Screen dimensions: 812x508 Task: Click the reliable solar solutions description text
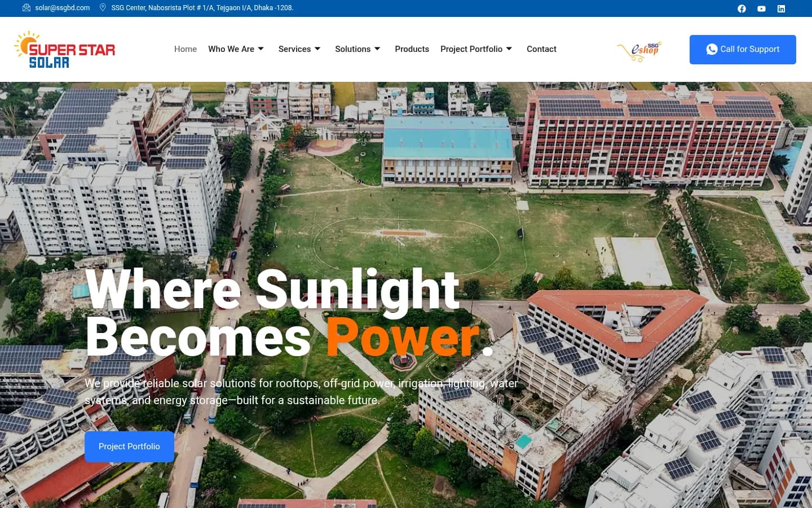pos(301,392)
